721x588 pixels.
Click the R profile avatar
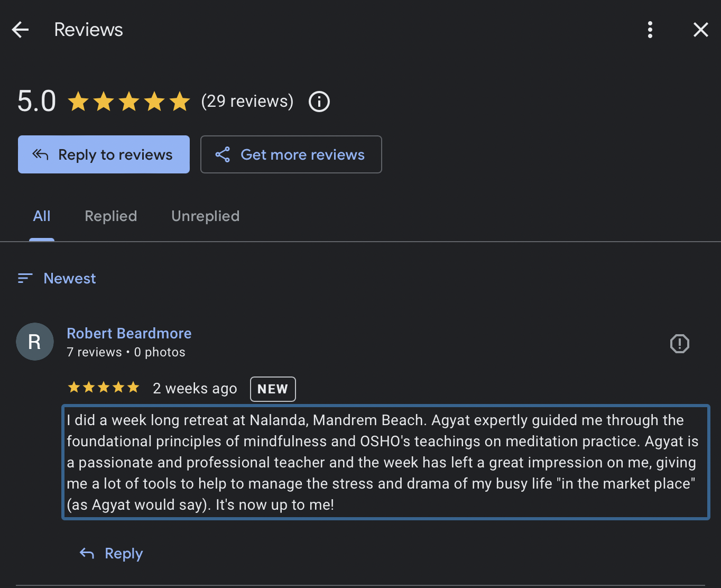(35, 342)
